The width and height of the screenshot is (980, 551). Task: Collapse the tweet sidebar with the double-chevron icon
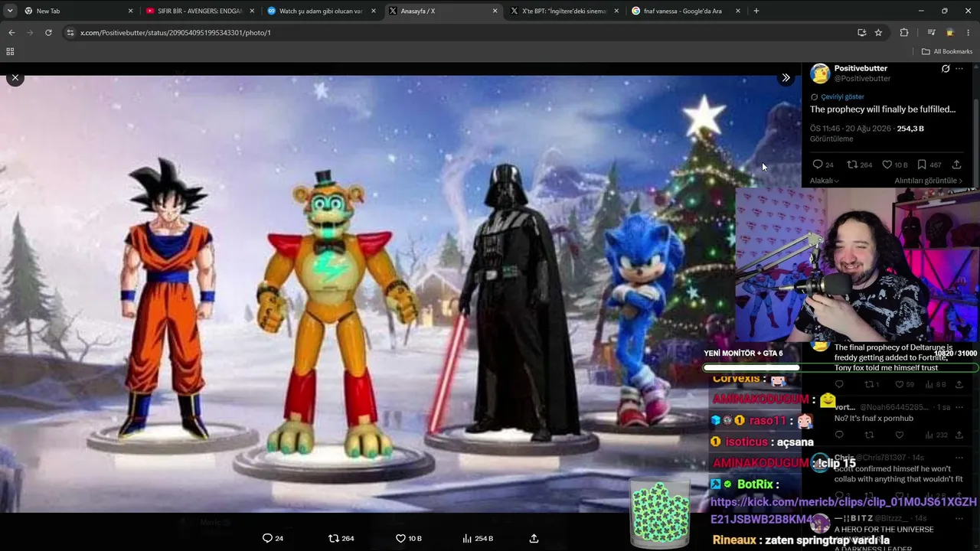point(786,78)
